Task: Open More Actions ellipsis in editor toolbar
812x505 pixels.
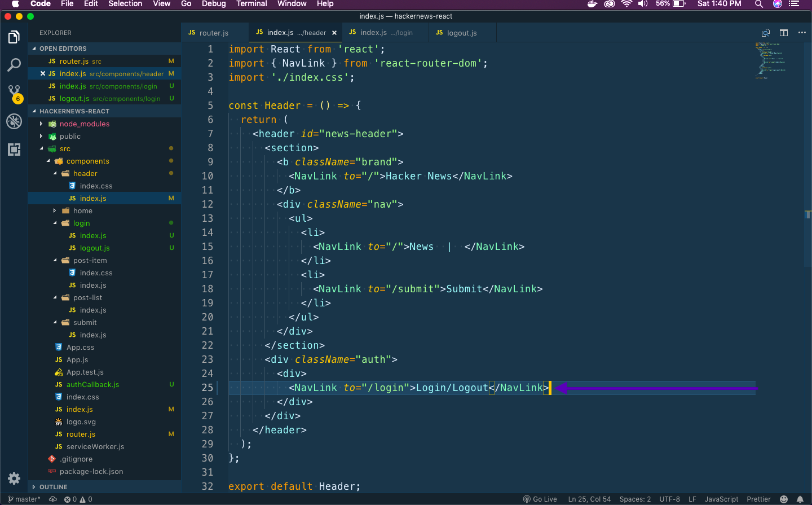Action: click(802, 33)
